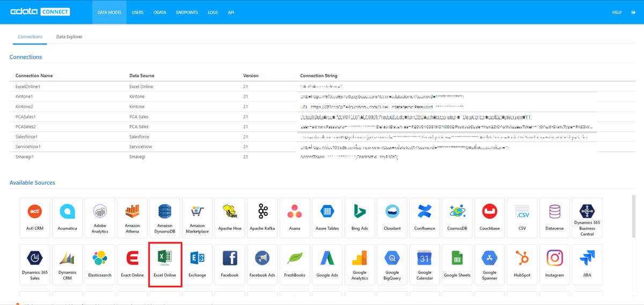The width and height of the screenshot is (644, 305).
Task: Click the Connection Name column header
Action: (x=34, y=76)
